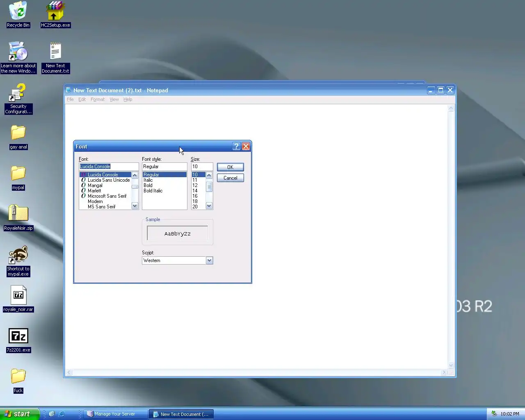Image resolution: width=525 pixels, height=420 pixels.
Task: Open the Notepad Edit menu
Action: coord(82,99)
